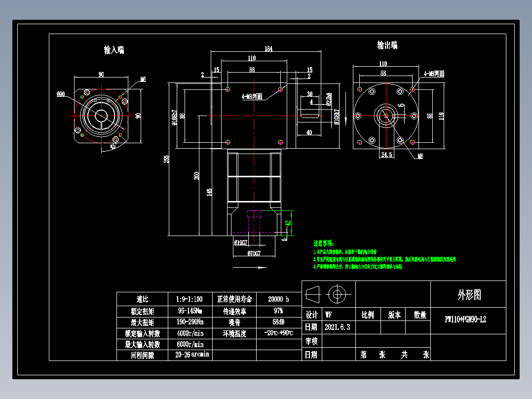Click the 环境温度 -20℃~+90℃ cell

pyautogui.click(x=278, y=332)
